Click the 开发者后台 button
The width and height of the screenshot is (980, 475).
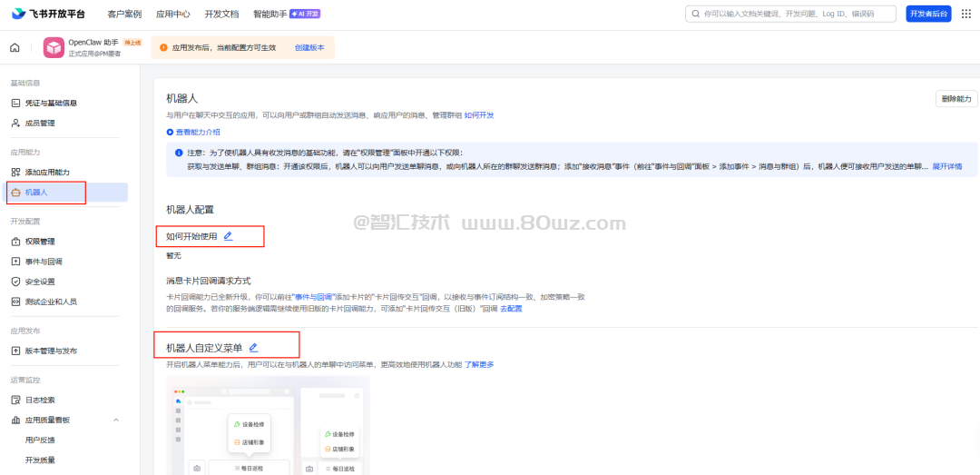[x=927, y=14]
